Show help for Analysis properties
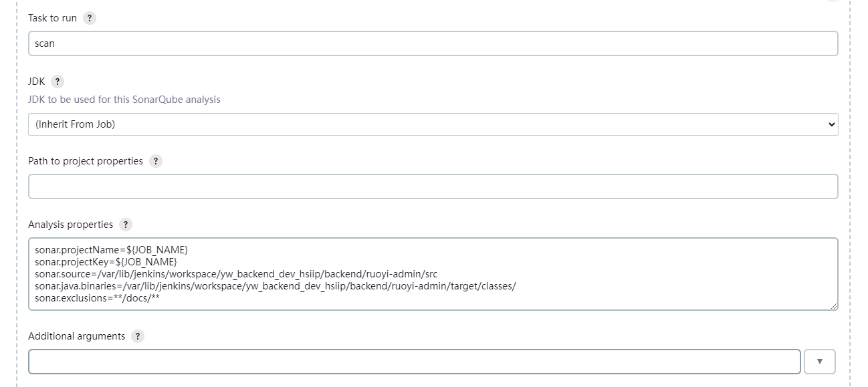 click(126, 225)
